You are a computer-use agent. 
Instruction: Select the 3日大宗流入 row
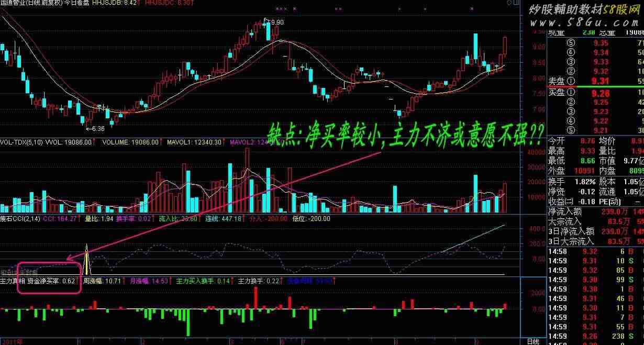[x=595, y=241]
